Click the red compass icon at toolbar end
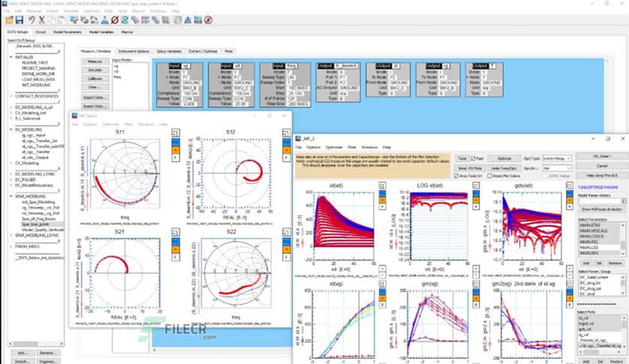Screen dimensions: 629x364 click(x=208, y=20)
